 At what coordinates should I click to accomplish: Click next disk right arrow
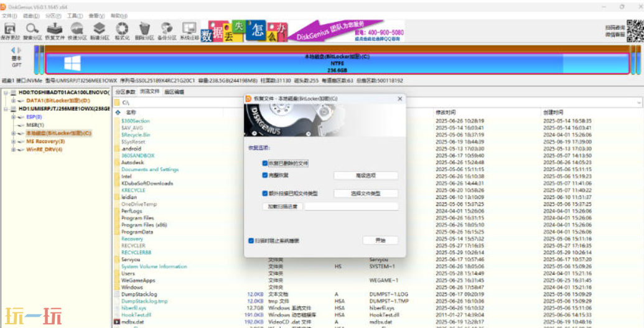[x=19, y=50]
